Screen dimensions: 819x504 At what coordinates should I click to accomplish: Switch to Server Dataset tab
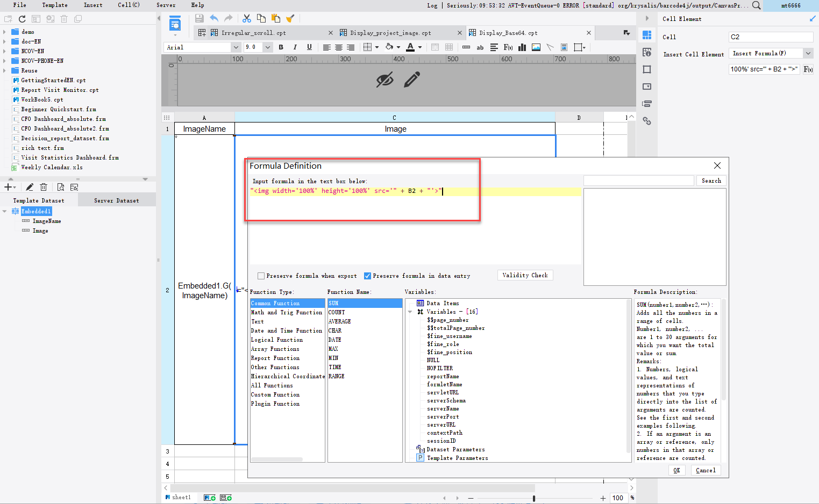[117, 200]
